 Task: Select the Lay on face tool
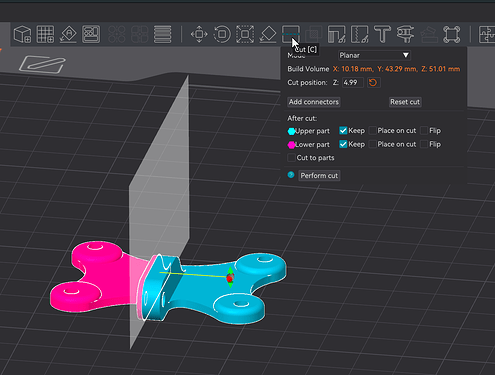point(268,34)
